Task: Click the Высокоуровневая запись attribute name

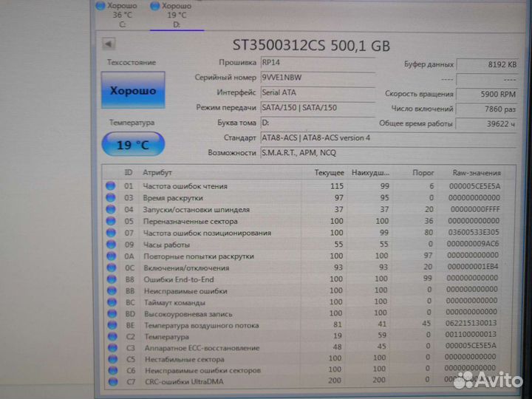Action: (188, 314)
